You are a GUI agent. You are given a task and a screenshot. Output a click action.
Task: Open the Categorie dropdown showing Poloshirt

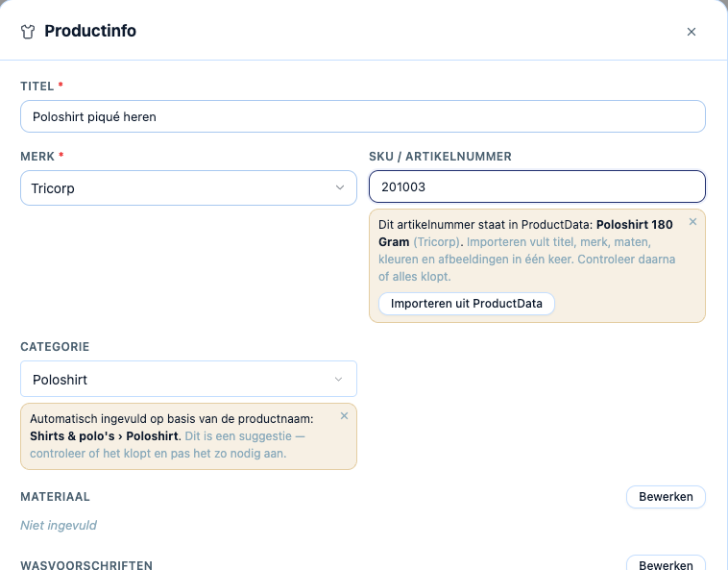tap(188, 379)
